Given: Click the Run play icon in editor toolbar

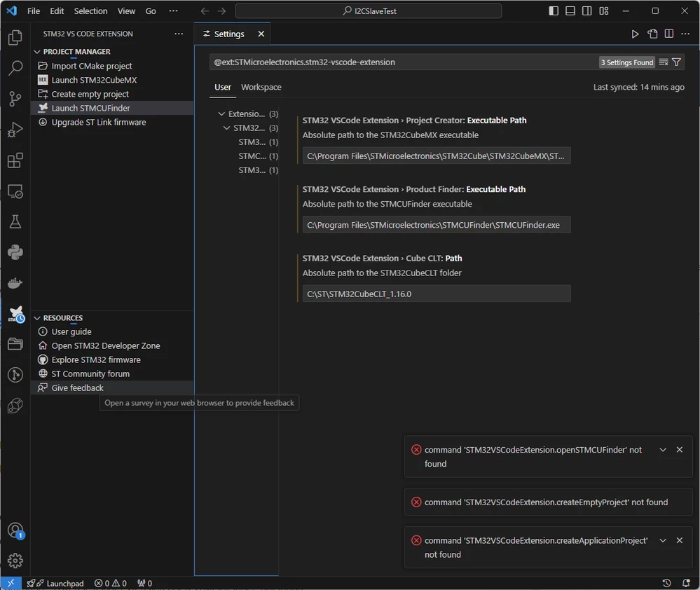Looking at the screenshot, I should point(635,34).
